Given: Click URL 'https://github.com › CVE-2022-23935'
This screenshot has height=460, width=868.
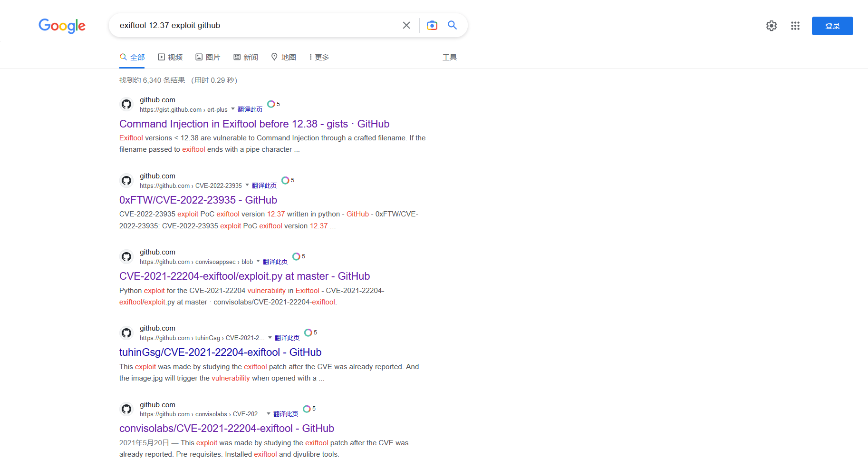Looking at the screenshot, I should point(191,186).
